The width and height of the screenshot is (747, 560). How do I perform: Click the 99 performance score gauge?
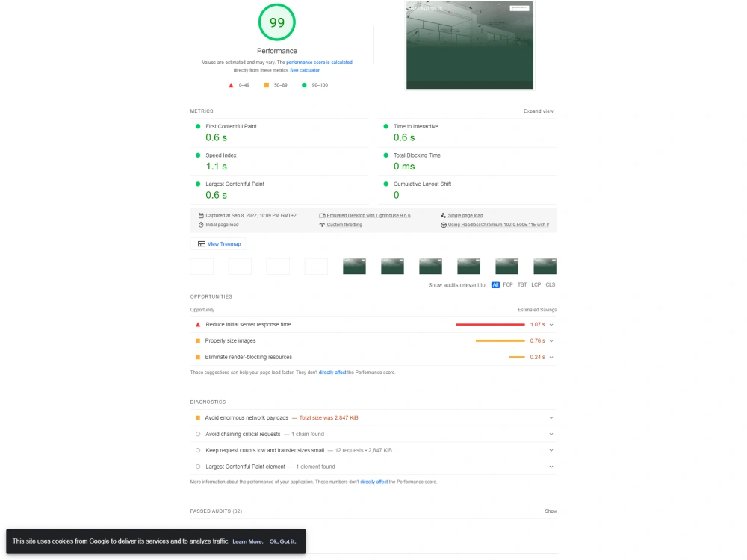tap(277, 22)
